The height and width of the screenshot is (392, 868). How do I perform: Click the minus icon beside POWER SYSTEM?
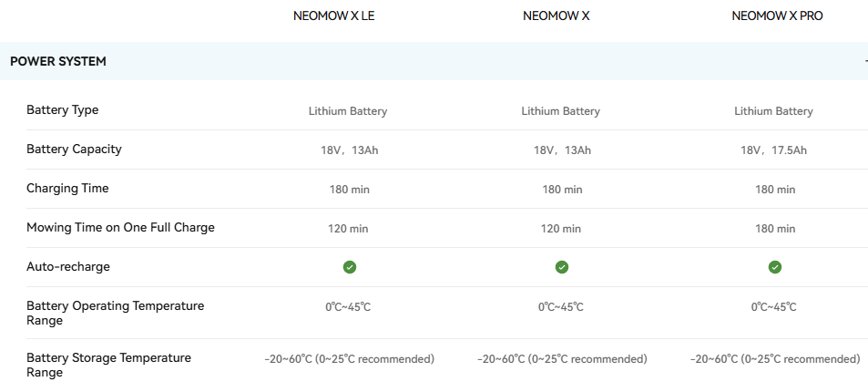pos(864,62)
